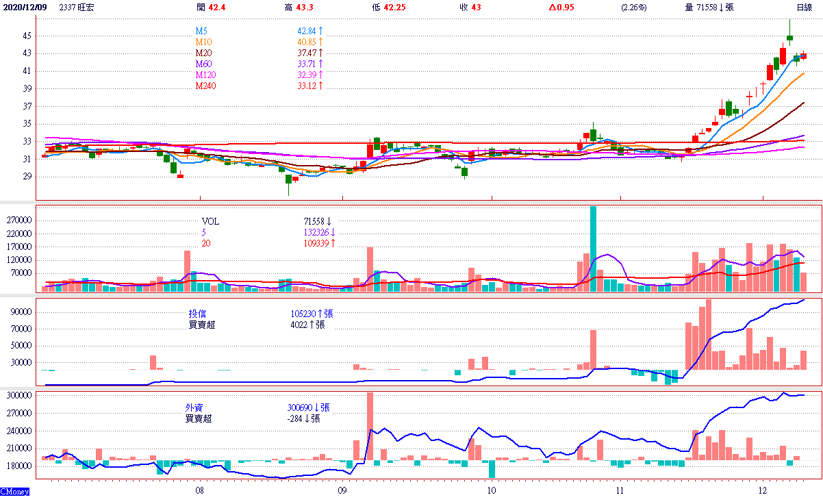Jump to month 09 on time axis
Image resolution: width=823 pixels, height=504 pixels.
click(x=342, y=491)
